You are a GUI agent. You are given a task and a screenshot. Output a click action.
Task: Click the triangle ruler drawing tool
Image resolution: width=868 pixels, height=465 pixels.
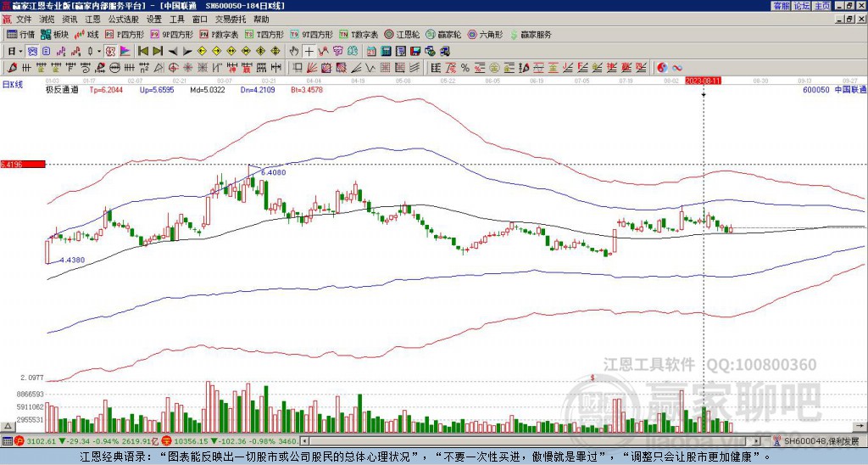(159, 68)
